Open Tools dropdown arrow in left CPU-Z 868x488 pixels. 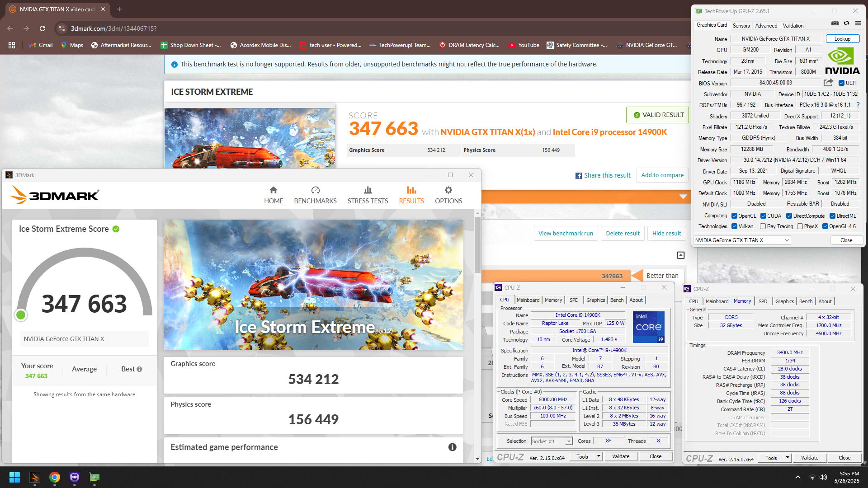599,457
